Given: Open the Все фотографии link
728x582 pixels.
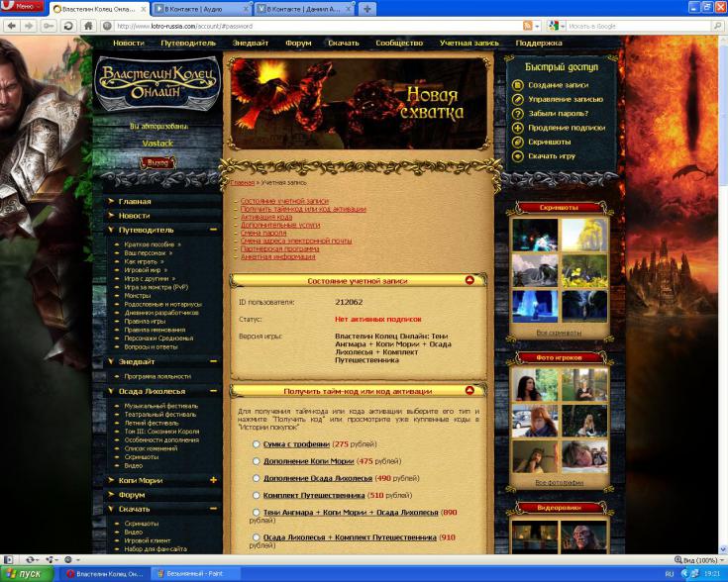Looking at the screenshot, I should click(559, 483).
